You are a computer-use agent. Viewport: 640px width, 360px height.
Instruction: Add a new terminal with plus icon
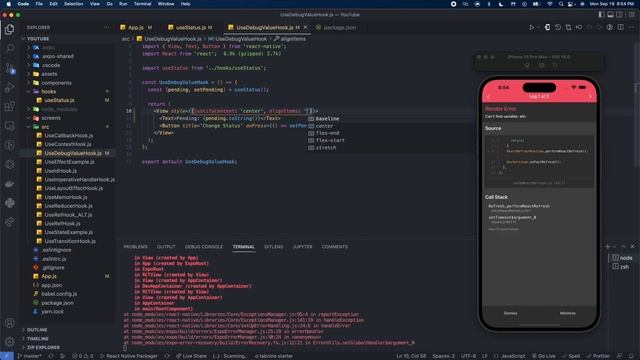608,247
